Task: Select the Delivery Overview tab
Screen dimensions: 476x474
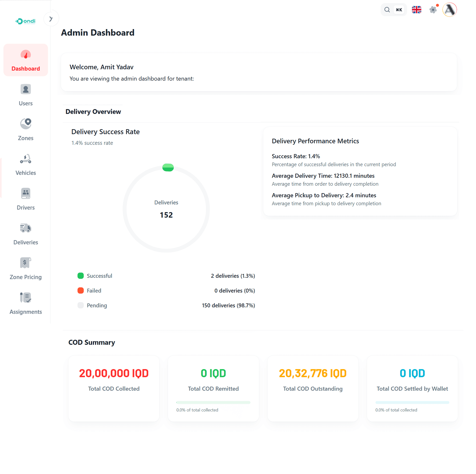Action: [93, 112]
